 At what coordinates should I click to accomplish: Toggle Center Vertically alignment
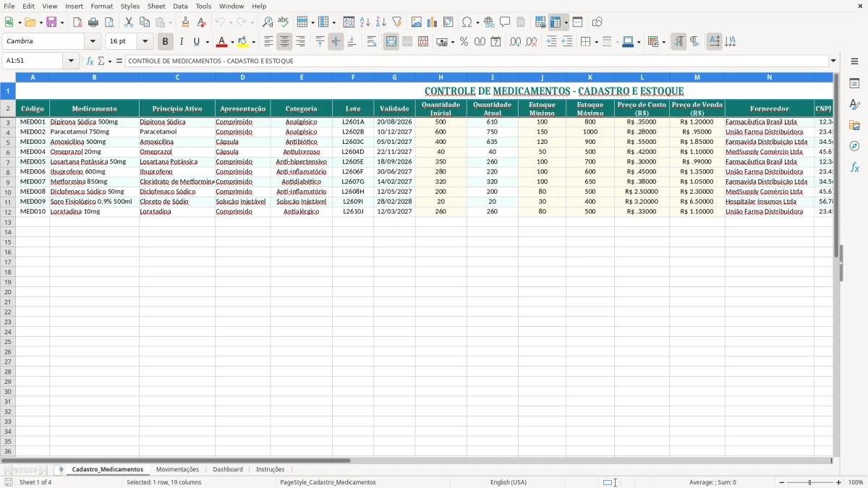[x=336, y=42]
